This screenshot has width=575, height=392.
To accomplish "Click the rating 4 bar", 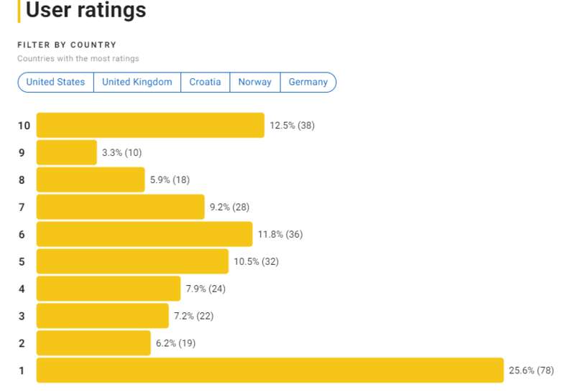I will (x=109, y=289).
